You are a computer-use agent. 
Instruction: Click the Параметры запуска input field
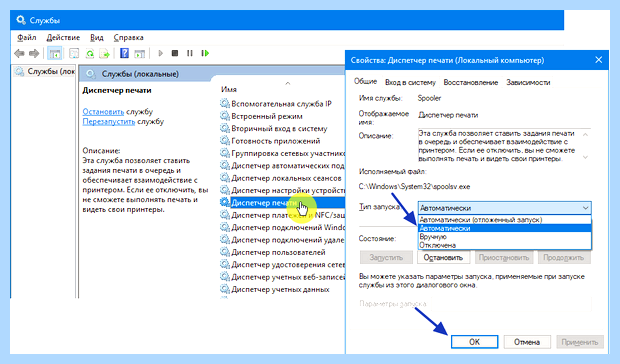click(510, 304)
